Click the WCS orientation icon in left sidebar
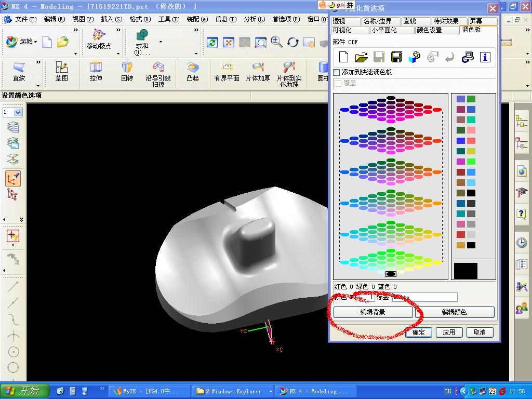 pyautogui.click(x=13, y=179)
